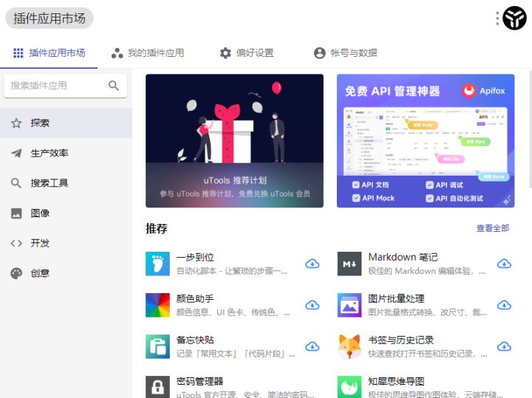Select the 创意 category label

point(40,273)
